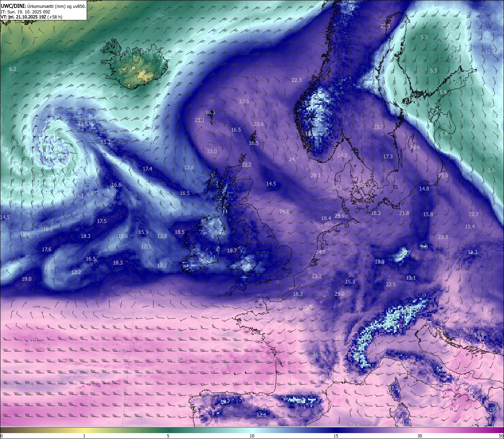504x439 pixels.
Task: Click the value 22.2 north of Scotland
Action: click(246, 165)
